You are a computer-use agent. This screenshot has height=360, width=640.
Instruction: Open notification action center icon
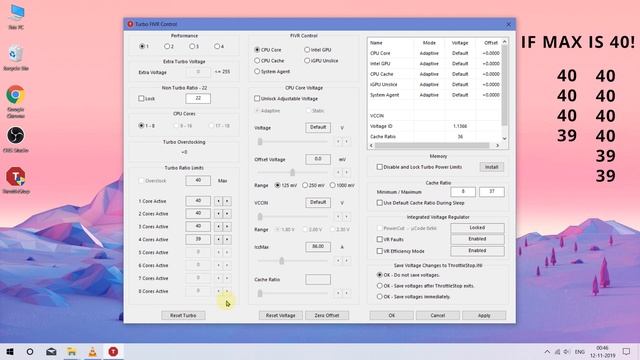(x=627, y=351)
